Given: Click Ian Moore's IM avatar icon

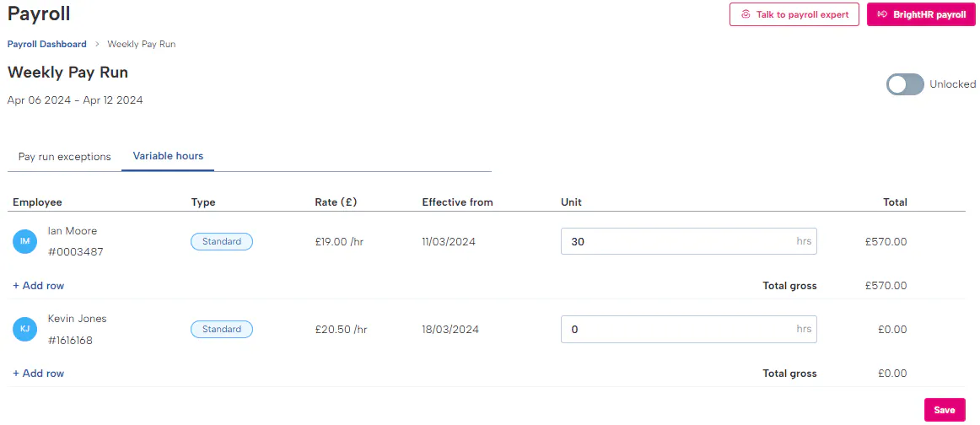Looking at the screenshot, I should click(25, 242).
